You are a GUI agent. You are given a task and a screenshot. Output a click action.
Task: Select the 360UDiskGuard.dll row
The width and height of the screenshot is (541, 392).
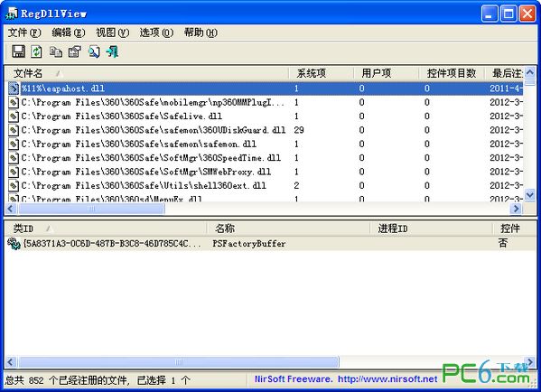(265, 130)
